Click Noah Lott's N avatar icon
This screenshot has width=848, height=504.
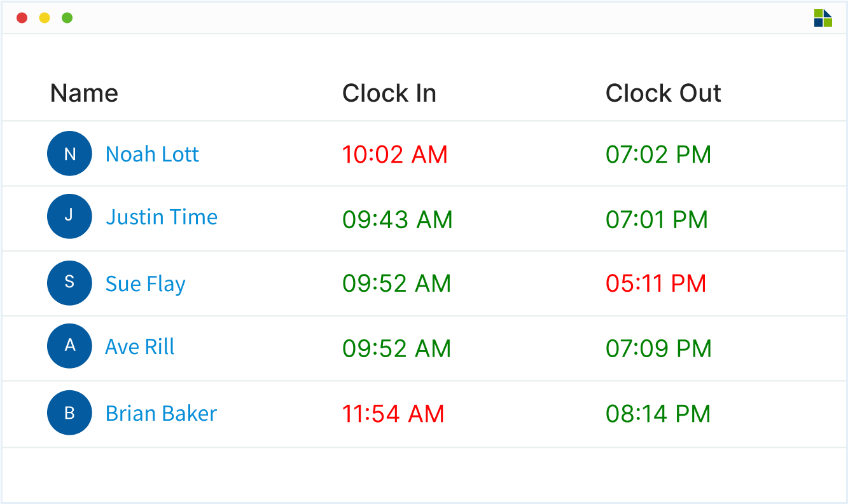click(x=70, y=153)
